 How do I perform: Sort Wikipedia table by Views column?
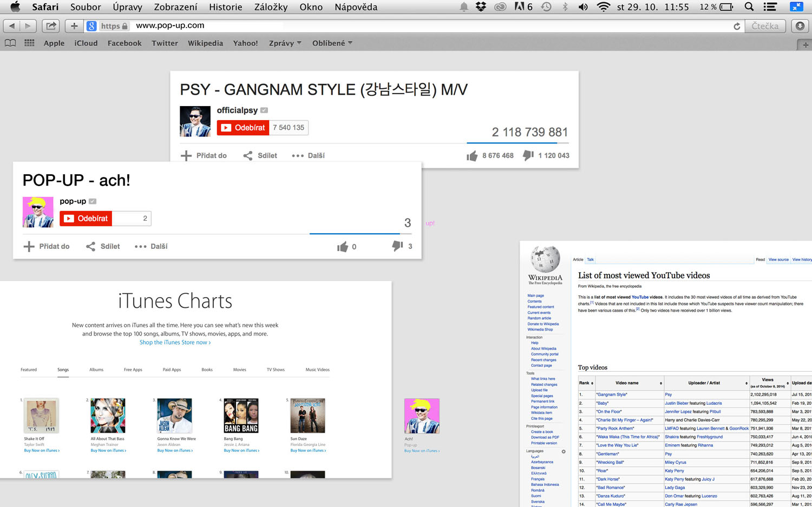pyautogui.click(x=770, y=383)
